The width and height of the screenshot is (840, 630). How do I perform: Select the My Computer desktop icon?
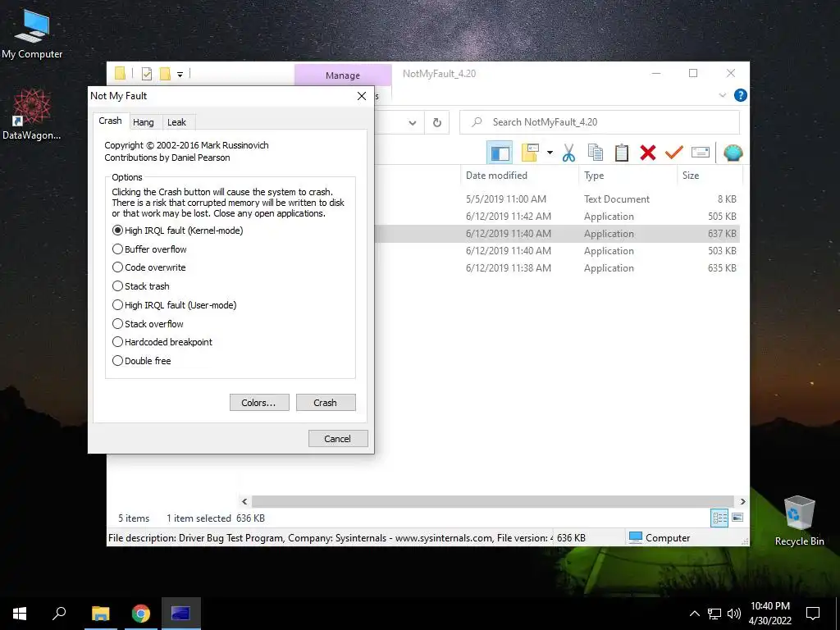pyautogui.click(x=32, y=34)
